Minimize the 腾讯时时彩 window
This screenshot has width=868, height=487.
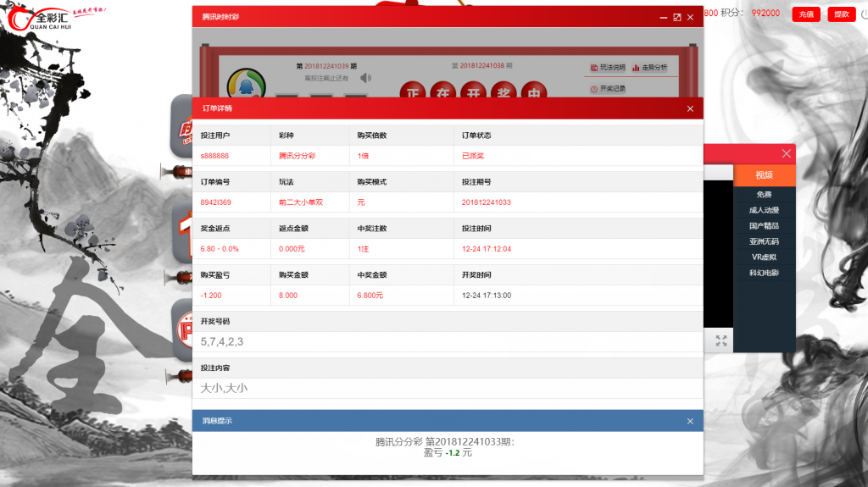662,17
